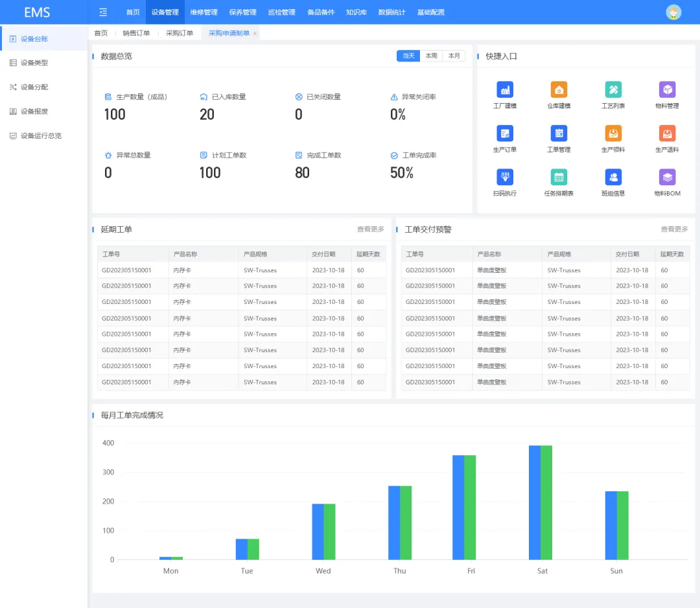Collapse the sidebar with the hamburger icon

pos(103,12)
